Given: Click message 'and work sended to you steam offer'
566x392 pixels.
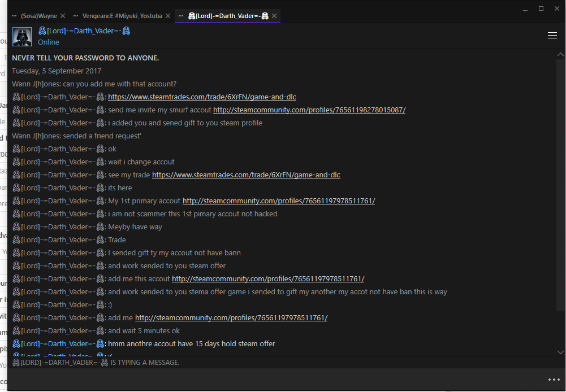Looking at the screenshot, I should 167,266.
